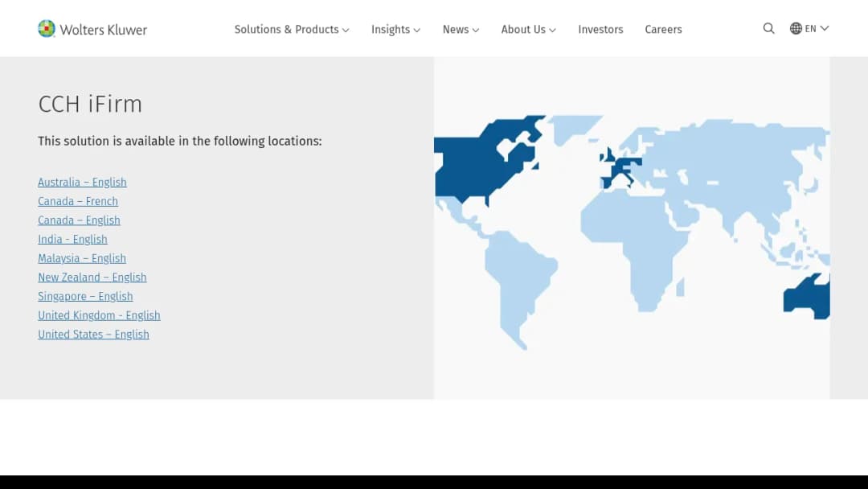Viewport: 868px width, 489px height.
Task: Expand the EN language dropdown
Action: click(x=817, y=28)
